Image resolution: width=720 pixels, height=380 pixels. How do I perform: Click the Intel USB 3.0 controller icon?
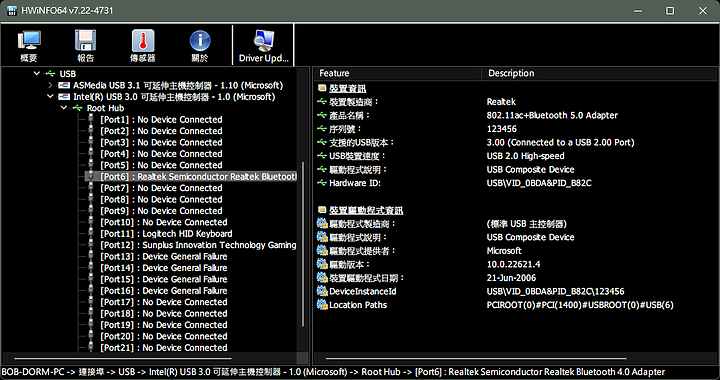(64, 97)
